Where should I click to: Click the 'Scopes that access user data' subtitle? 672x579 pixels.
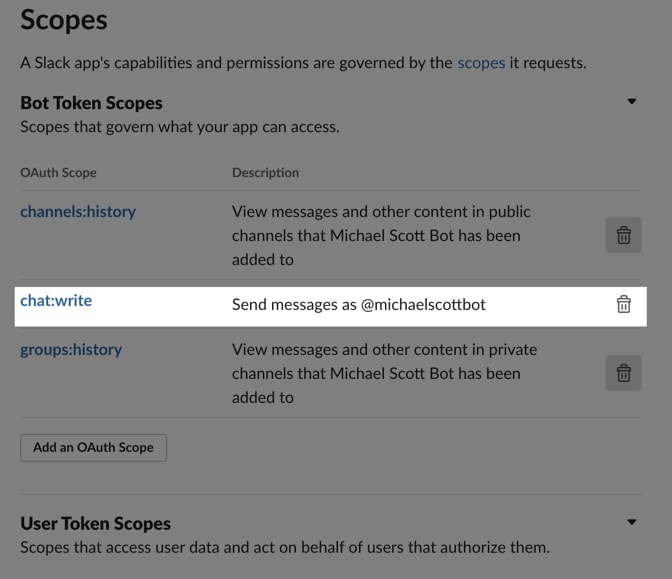[285, 548]
